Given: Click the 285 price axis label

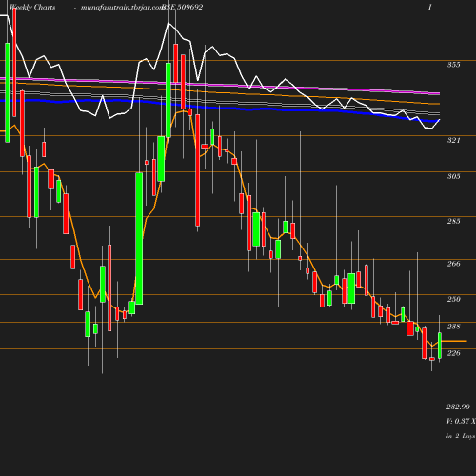Looking at the screenshot, I should [453, 221].
